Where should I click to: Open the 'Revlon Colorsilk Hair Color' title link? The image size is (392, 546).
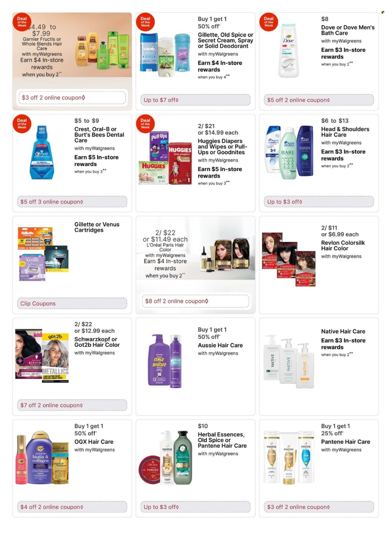[343, 245]
